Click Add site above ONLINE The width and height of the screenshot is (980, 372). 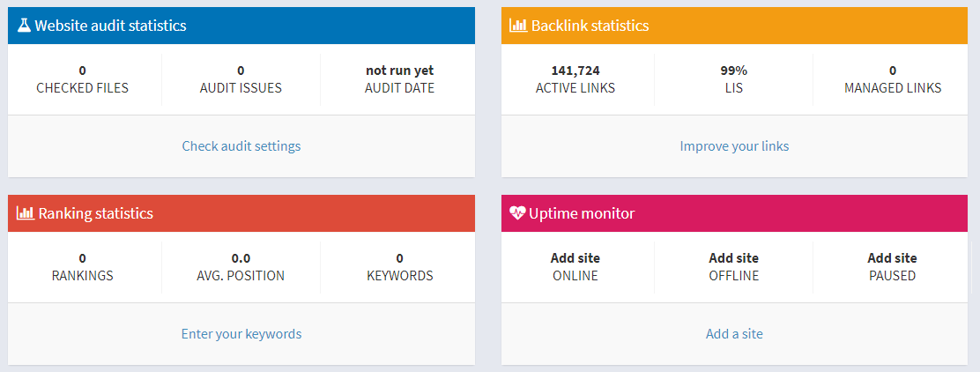coord(575,258)
